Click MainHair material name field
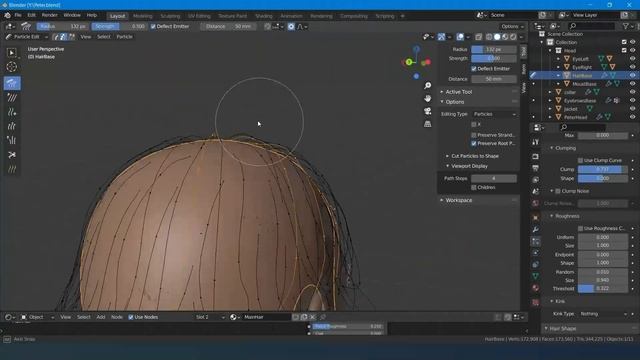640x360 pixels. [267, 317]
